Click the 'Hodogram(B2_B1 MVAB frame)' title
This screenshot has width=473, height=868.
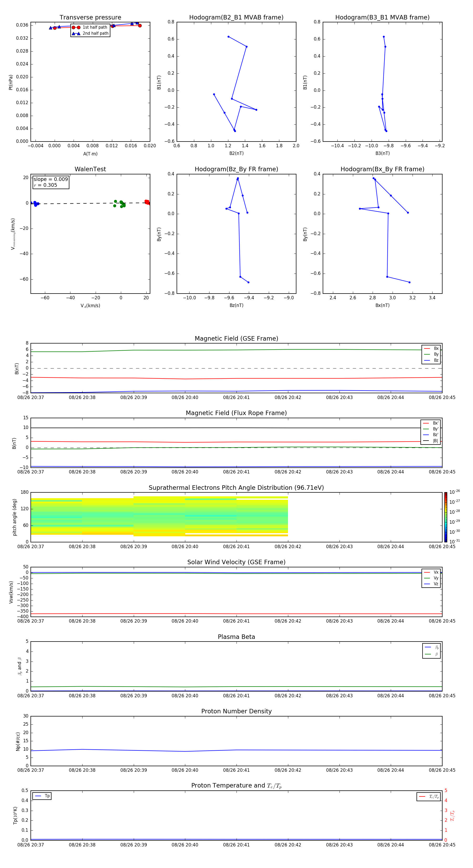(x=236, y=17)
